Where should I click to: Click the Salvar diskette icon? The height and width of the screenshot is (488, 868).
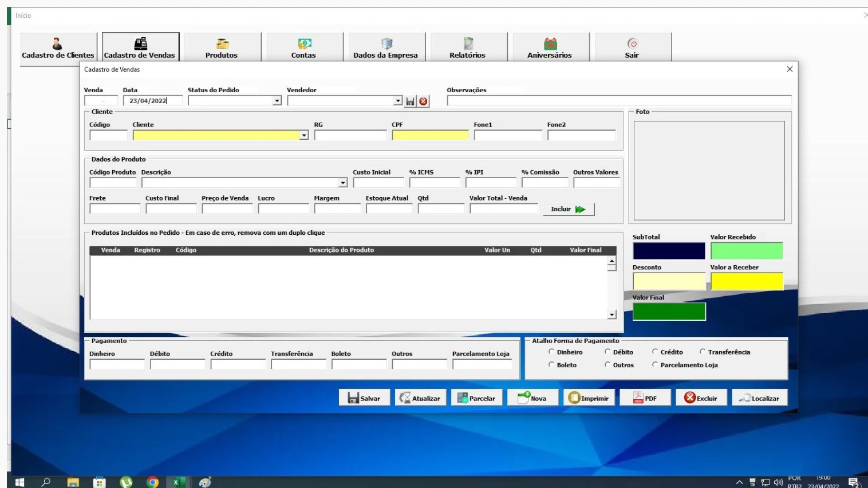tap(353, 398)
